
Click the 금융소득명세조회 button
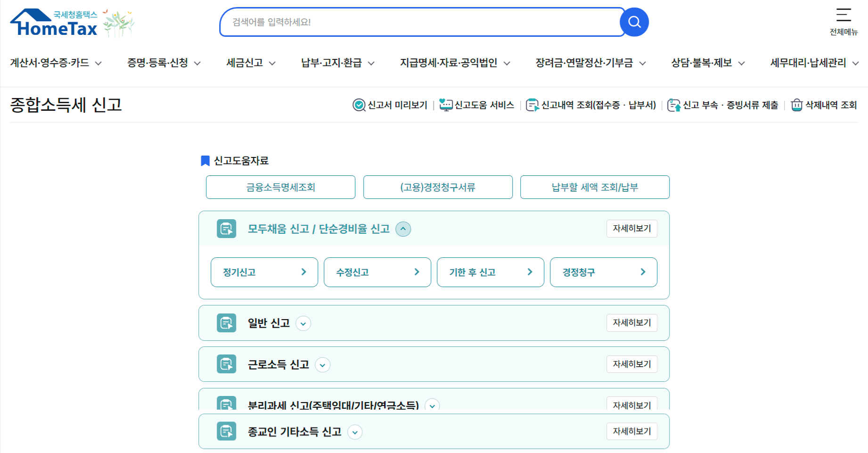(280, 187)
